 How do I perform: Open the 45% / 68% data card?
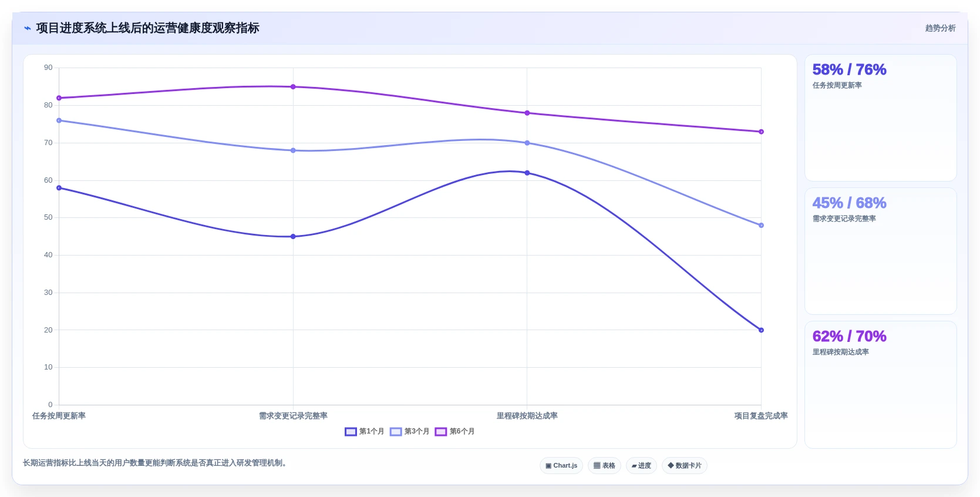point(880,251)
